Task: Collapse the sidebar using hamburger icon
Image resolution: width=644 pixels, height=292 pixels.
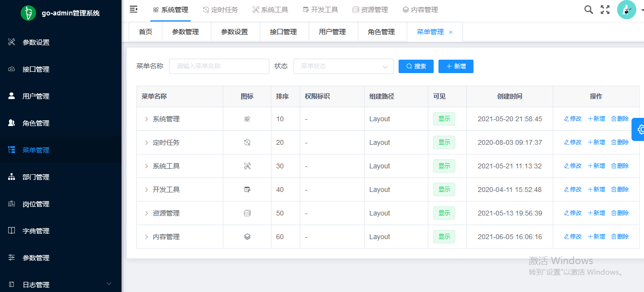Action: click(x=134, y=10)
